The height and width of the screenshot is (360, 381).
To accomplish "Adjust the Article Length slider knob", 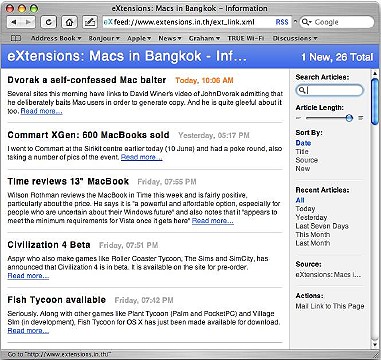I will coord(349,118).
